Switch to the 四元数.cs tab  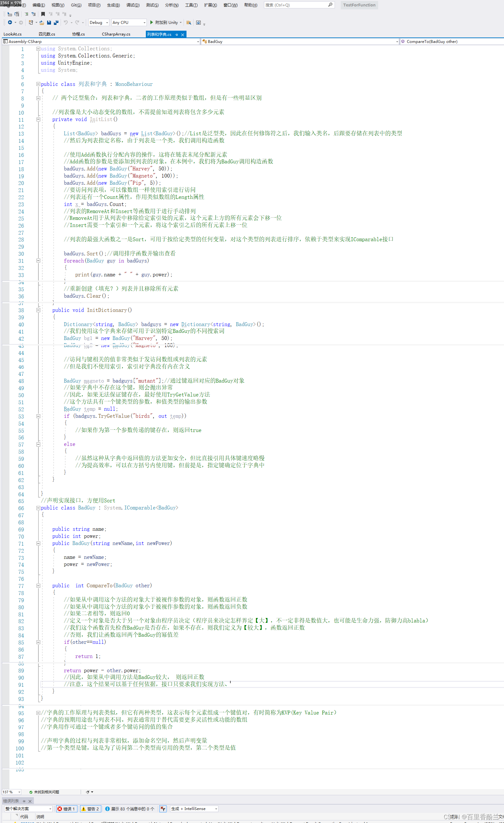point(47,34)
